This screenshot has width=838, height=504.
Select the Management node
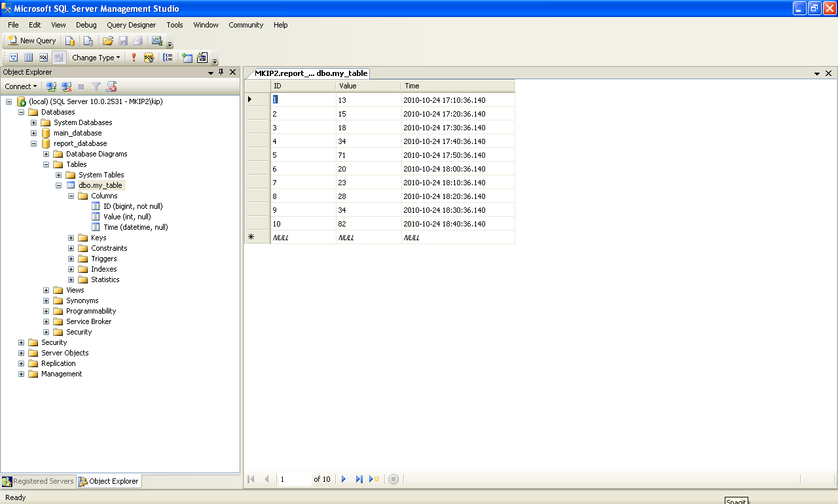tap(62, 374)
